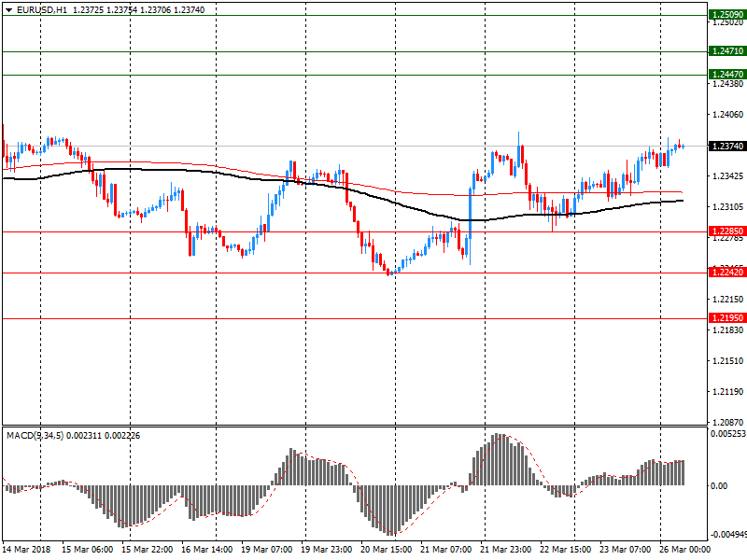
Task: Select the red 1.21950 price level label
Action: click(726, 318)
